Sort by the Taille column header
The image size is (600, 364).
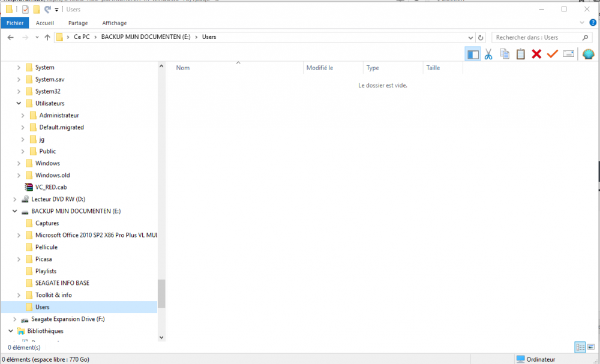click(433, 68)
